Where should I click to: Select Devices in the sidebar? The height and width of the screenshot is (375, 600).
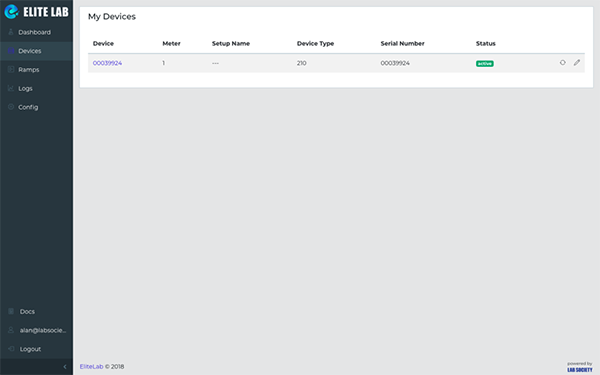click(36, 51)
